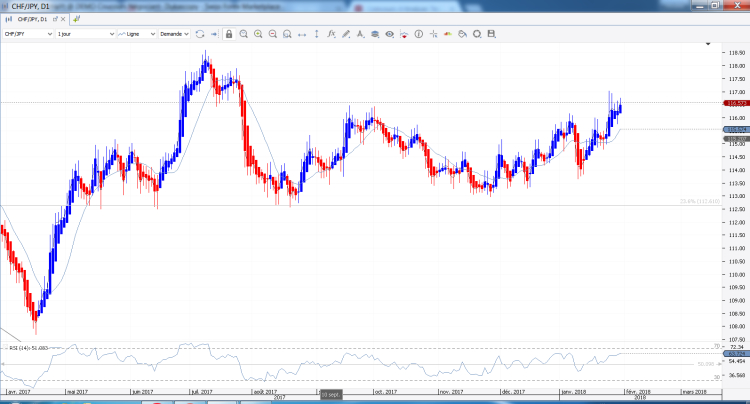Click the vertical scale arrows icon
Viewport: 750px width, 404px height.
click(x=317, y=34)
